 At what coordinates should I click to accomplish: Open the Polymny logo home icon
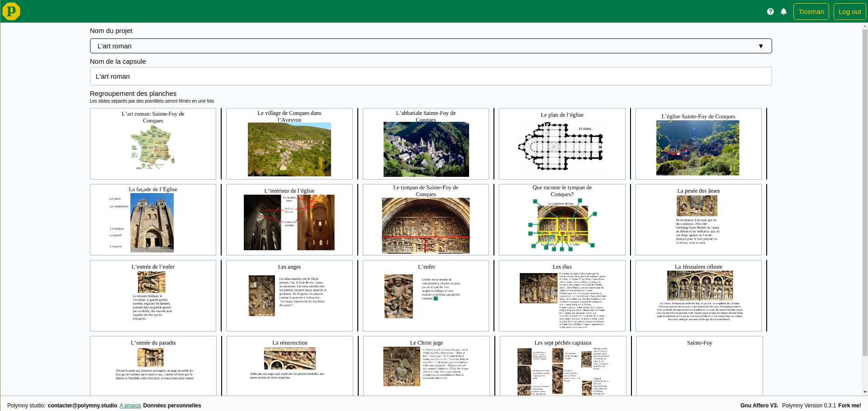(x=11, y=11)
